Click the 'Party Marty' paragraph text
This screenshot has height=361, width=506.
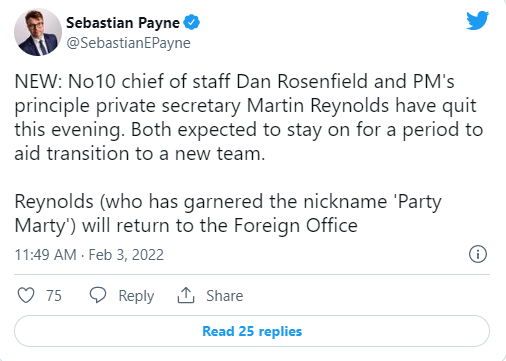click(228, 214)
